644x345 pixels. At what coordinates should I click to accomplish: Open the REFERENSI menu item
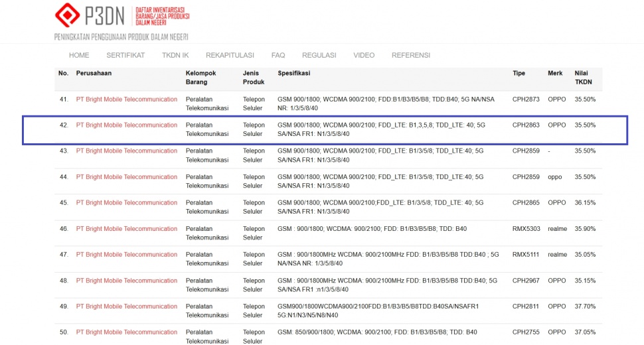(x=411, y=55)
